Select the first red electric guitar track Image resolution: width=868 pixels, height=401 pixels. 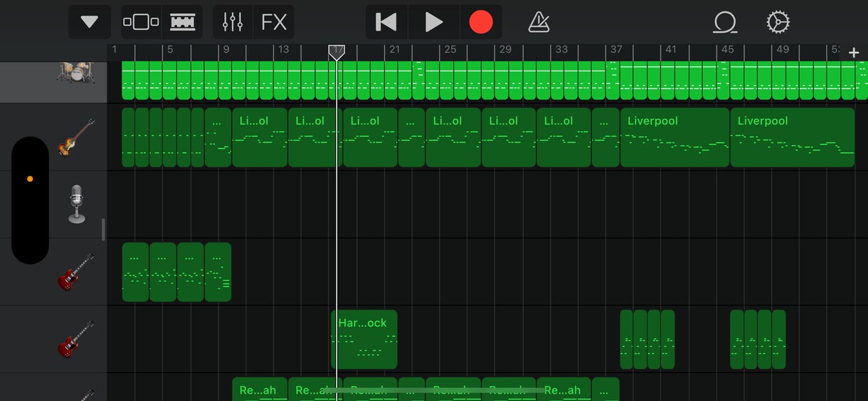pos(76,272)
